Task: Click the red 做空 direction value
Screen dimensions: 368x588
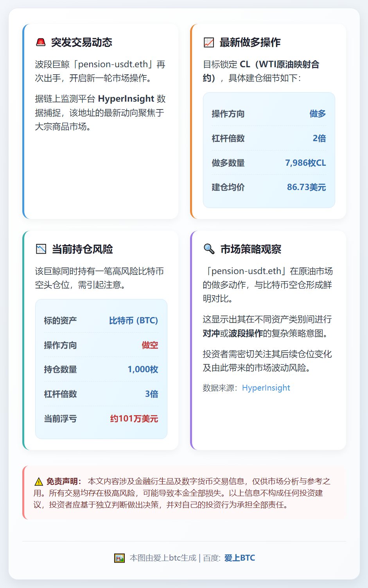Action: pos(150,345)
